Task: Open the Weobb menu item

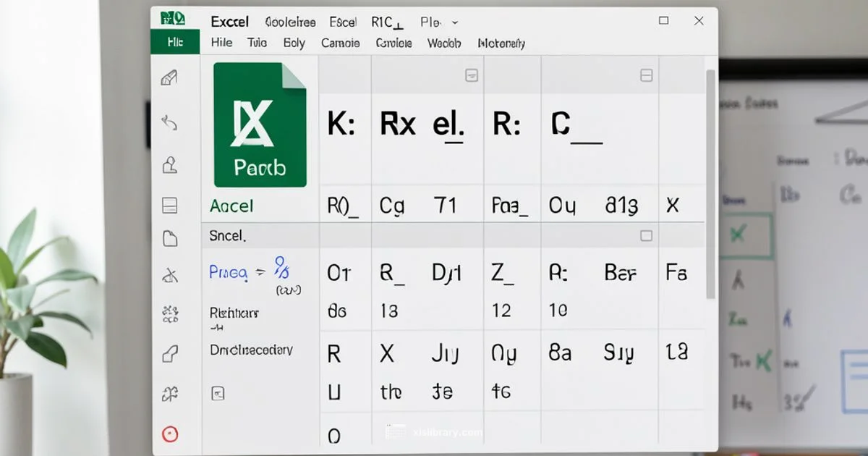Action: click(443, 43)
